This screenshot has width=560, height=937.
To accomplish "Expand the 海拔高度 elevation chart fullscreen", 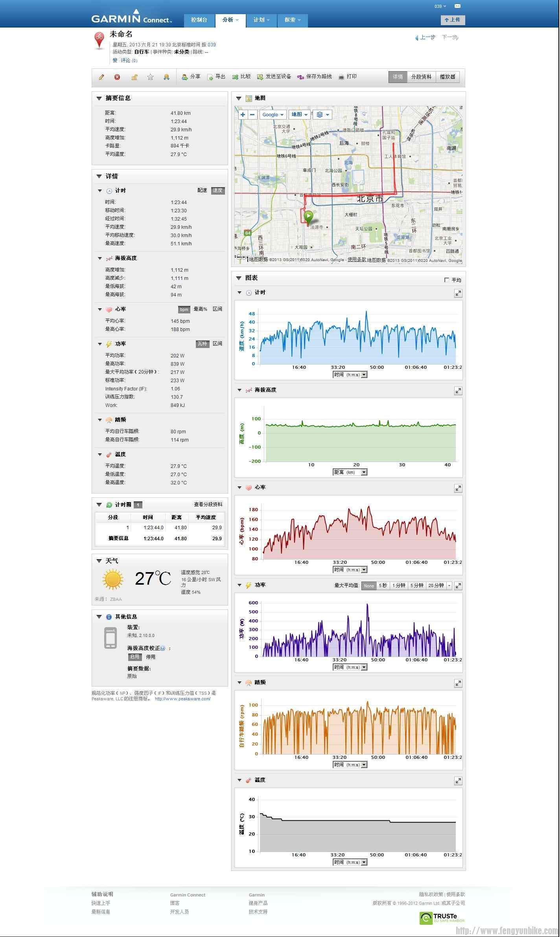I will click(458, 391).
